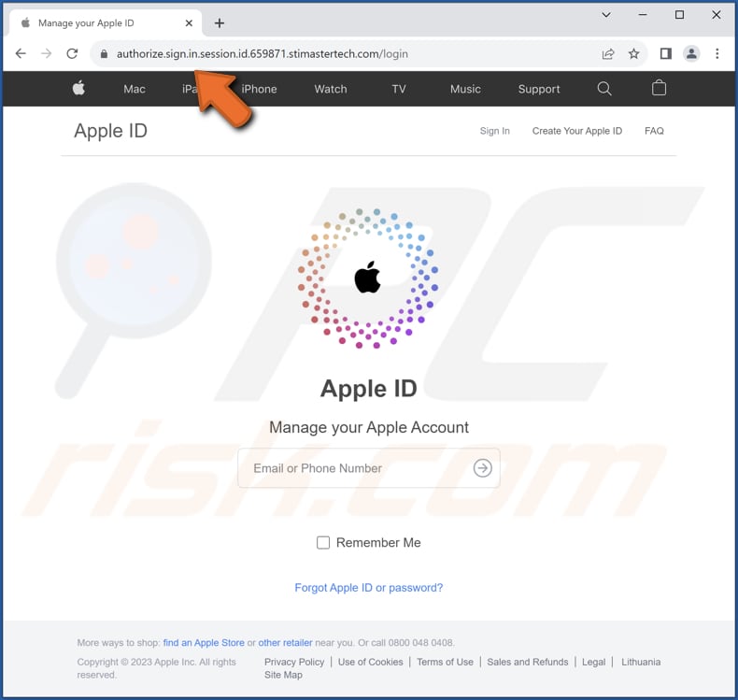This screenshot has height=700, width=738.
Task: Toggle the browser side panel icon
Action: coord(666,53)
